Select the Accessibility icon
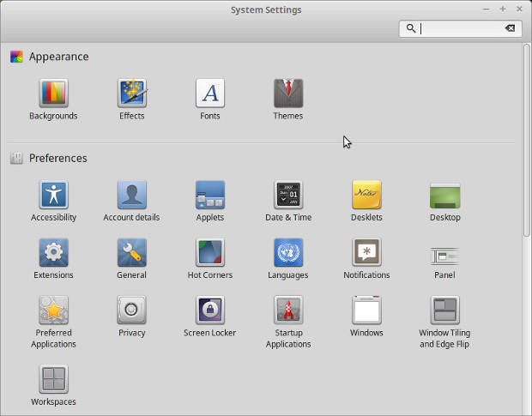 (x=53, y=195)
